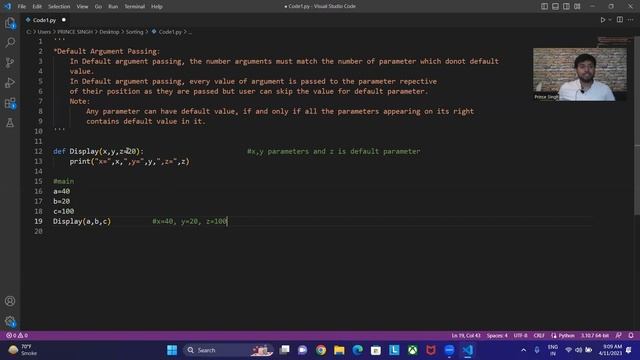Open the Selection menu

[59, 7]
